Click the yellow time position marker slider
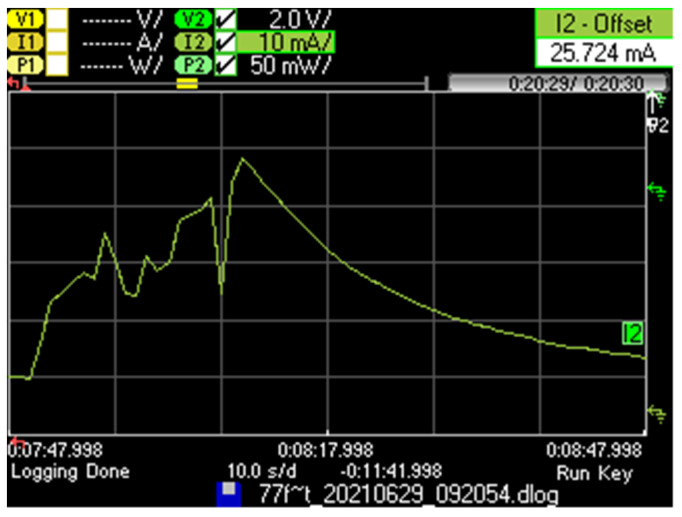 tap(187, 83)
